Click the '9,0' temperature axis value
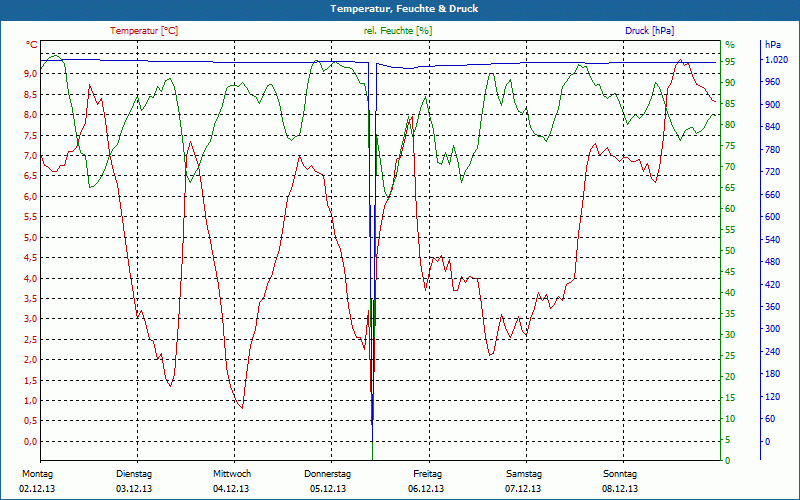 (x=31, y=74)
